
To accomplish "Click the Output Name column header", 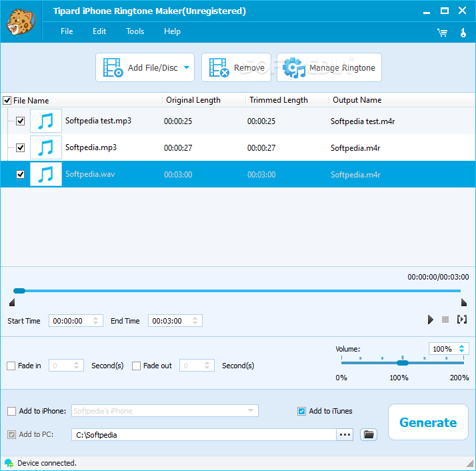I will pos(357,100).
